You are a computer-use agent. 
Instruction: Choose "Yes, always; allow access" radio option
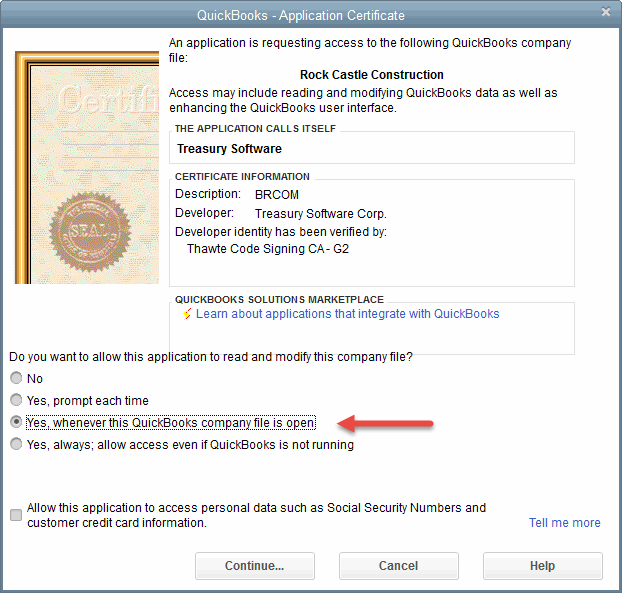tap(16, 444)
